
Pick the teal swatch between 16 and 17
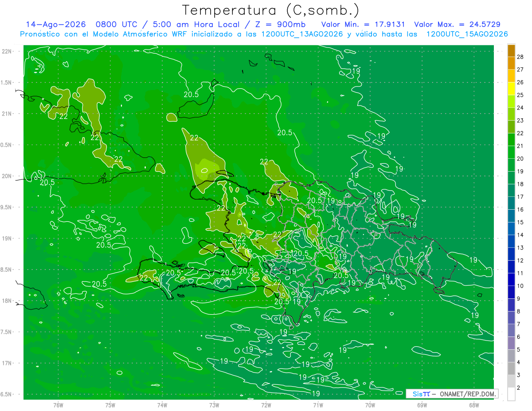tap(511, 203)
